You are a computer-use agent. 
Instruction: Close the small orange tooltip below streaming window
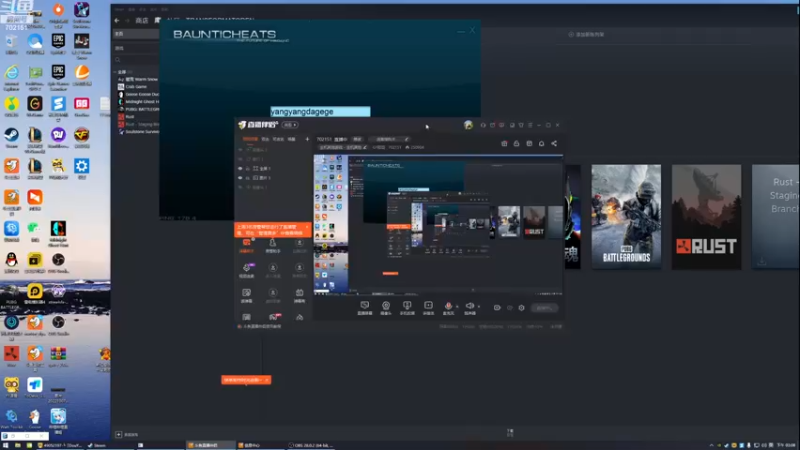(x=266, y=380)
